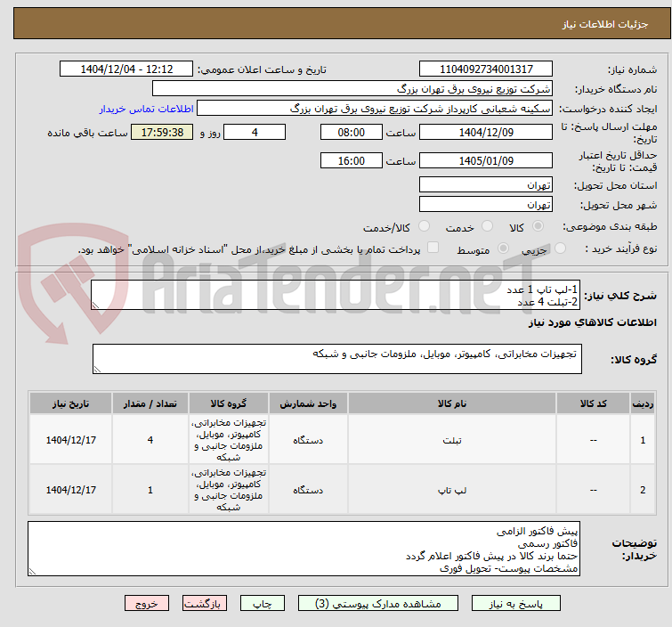The width and height of the screenshot is (672, 627).
Task: Click the deadline time 08:00 field
Action: coord(351,132)
